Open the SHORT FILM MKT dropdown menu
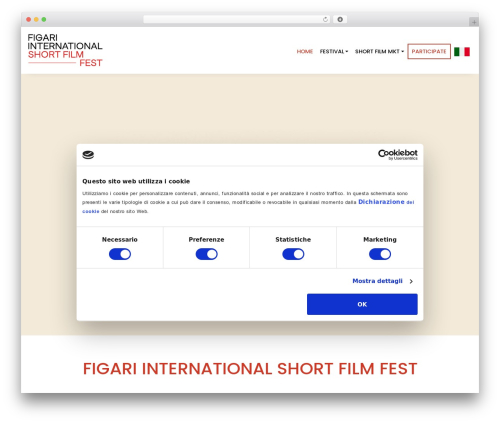Screen dimensions: 500x423 379,51
